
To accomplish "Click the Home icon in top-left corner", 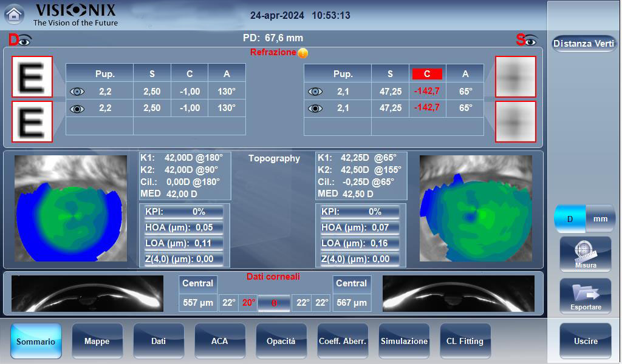I will [x=15, y=15].
